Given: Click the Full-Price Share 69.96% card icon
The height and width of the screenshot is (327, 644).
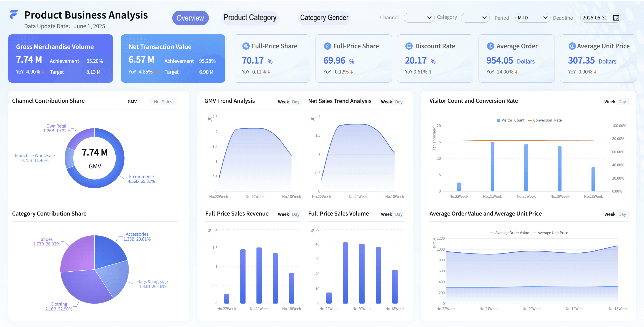Looking at the screenshot, I should (x=327, y=46).
